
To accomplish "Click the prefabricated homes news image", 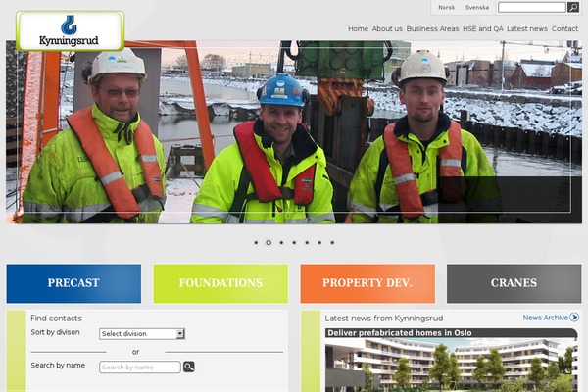I will pyautogui.click(x=452, y=365).
